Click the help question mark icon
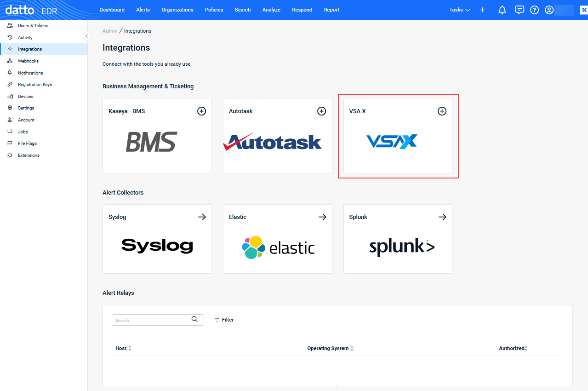Screen dimensions: 588x391 click(534, 10)
